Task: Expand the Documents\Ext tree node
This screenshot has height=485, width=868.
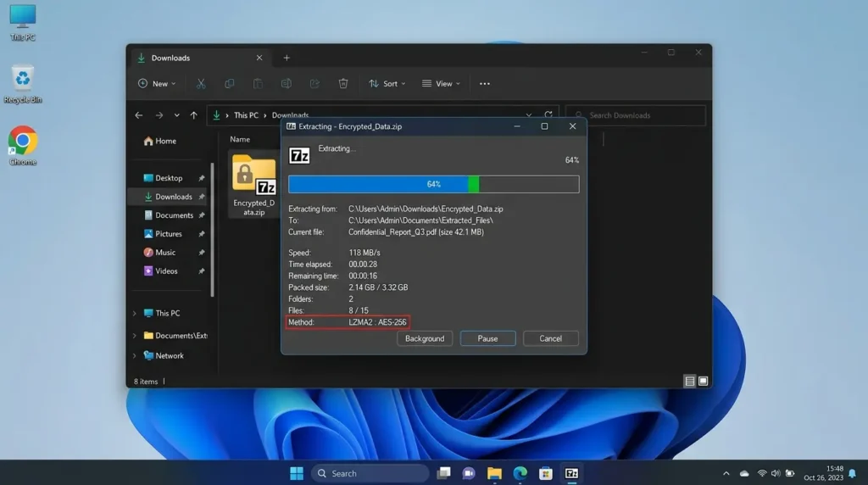Action: 135,336
